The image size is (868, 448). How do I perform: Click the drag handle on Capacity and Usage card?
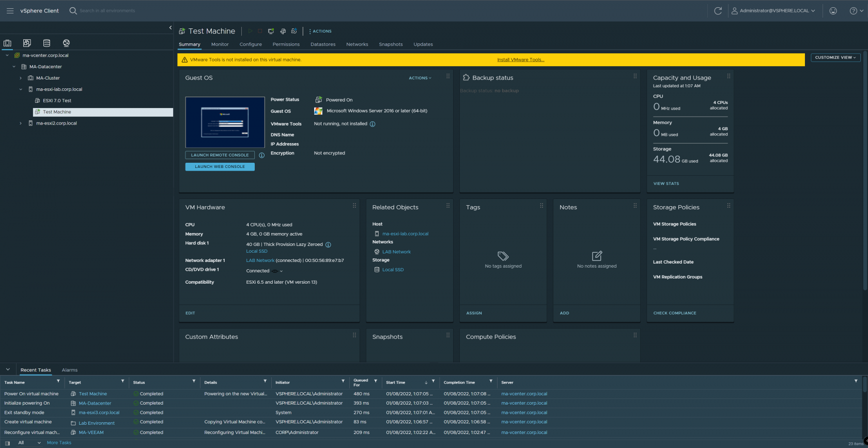coord(729,76)
